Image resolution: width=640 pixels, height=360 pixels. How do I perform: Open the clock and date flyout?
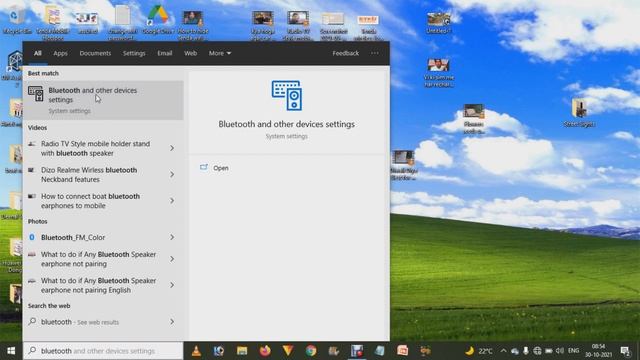598,351
